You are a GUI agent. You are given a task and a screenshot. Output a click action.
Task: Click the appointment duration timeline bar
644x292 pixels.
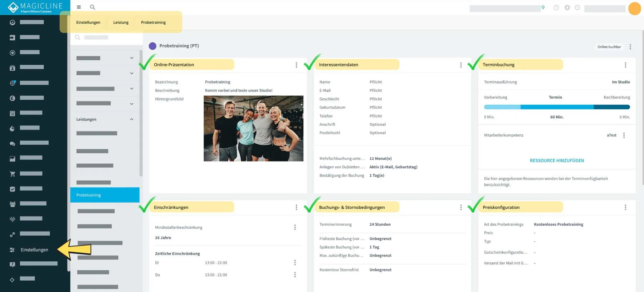pos(557,107)
